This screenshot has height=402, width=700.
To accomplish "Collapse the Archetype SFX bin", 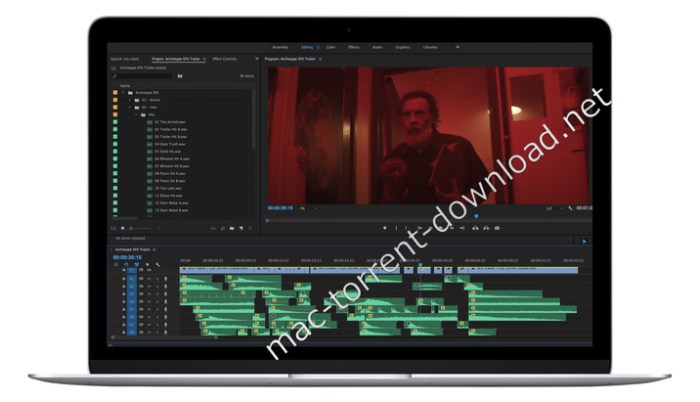I will [x=123, y=92].
